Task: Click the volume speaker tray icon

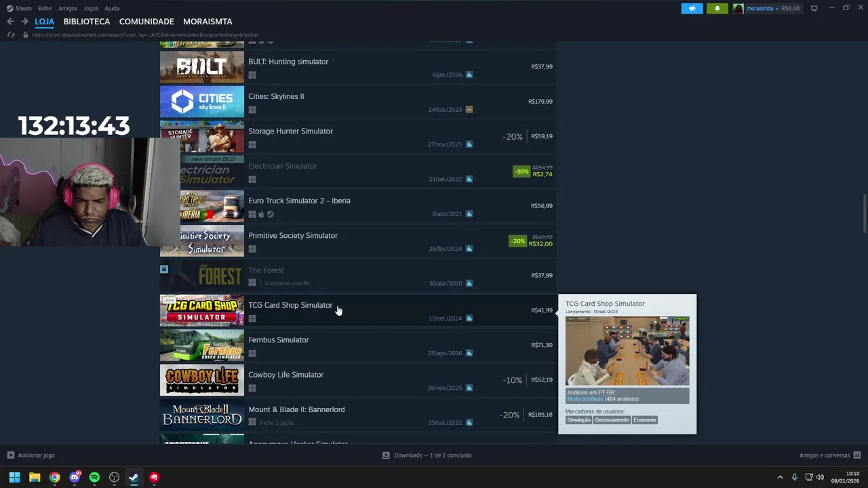Action: (821, 477)
